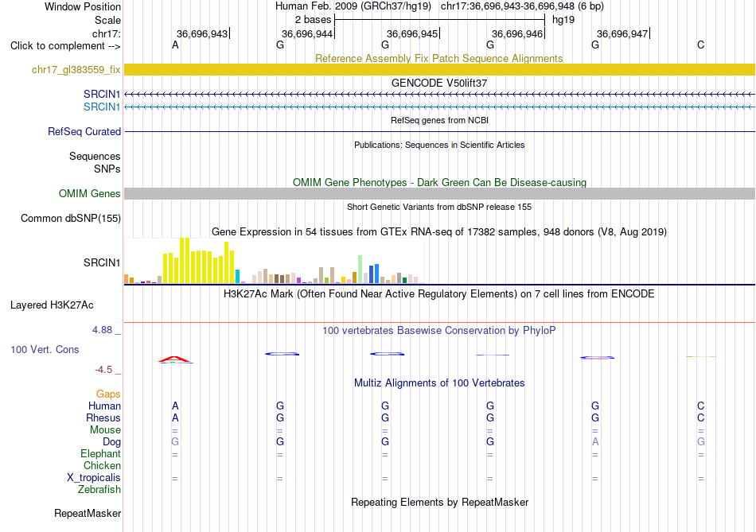Click Dog row base A in alignment
Viewport: 756px width, 532px height.
click(x=595, y=442)
